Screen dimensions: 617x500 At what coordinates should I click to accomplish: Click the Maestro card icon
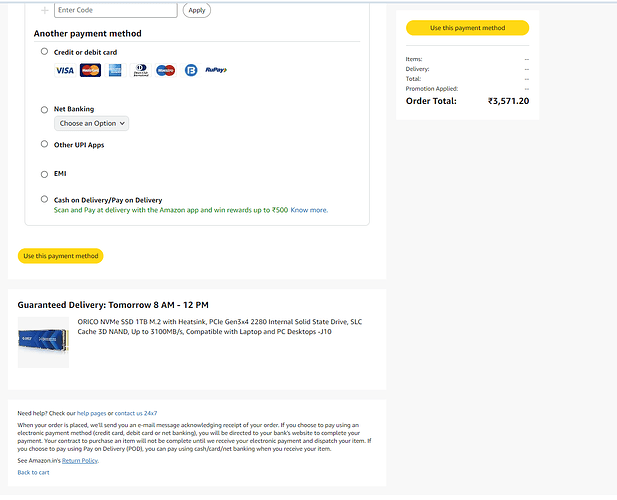pos(166,70)
